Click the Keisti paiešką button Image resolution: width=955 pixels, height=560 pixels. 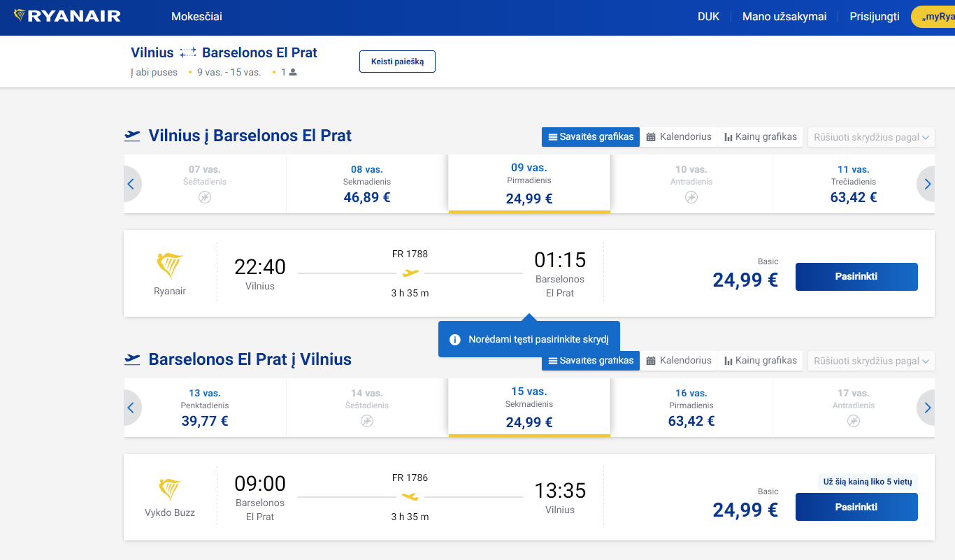point(397,62)
